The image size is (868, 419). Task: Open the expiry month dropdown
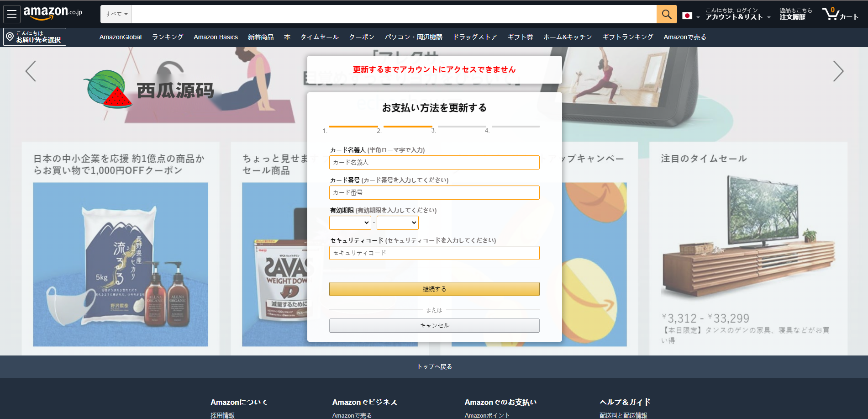pyautogui.click(x=350, y=223)
